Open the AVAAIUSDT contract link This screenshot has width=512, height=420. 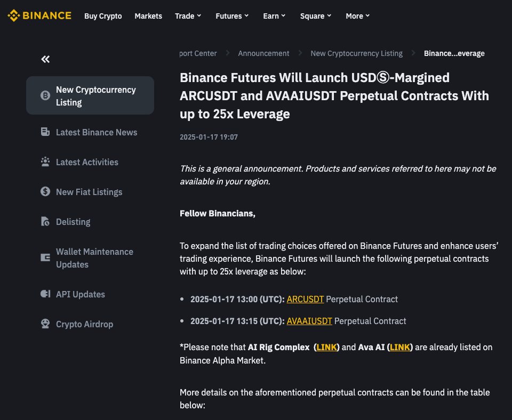coord(309,321)
